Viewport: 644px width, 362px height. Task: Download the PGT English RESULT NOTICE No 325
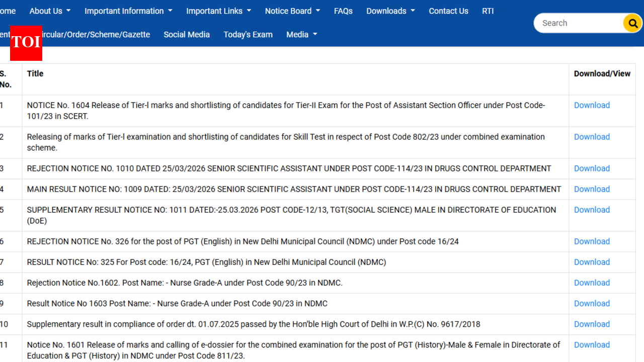(592, 262)
